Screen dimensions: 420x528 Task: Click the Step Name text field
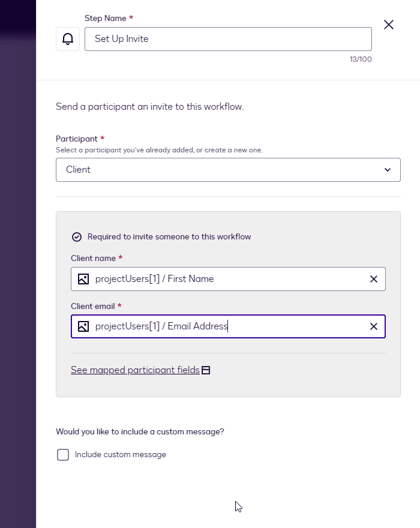point(228,39)
